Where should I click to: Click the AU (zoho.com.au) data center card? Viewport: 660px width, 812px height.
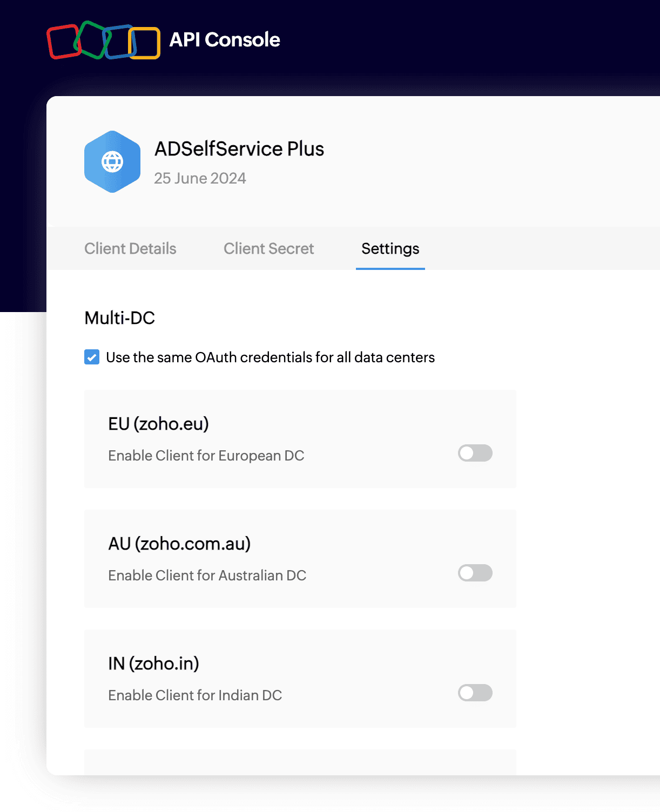300,558
